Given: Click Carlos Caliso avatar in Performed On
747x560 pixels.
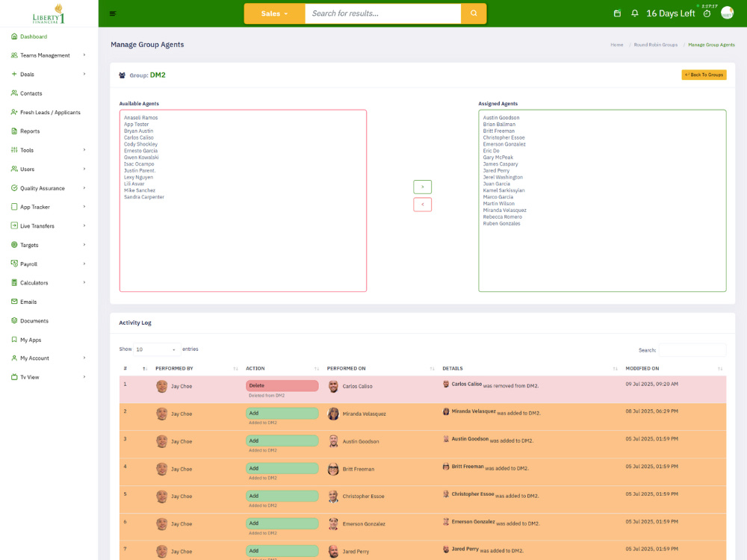Looking at the screenshot, I should click(333, 386).
